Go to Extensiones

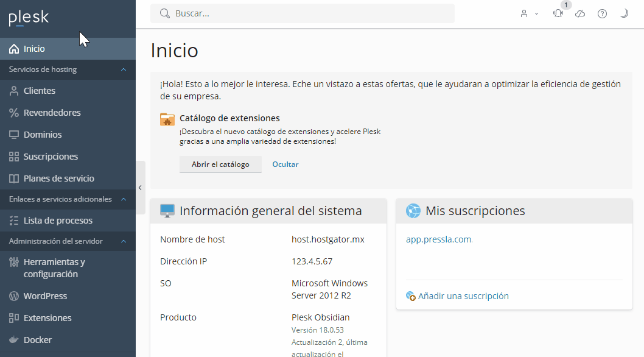68,318
